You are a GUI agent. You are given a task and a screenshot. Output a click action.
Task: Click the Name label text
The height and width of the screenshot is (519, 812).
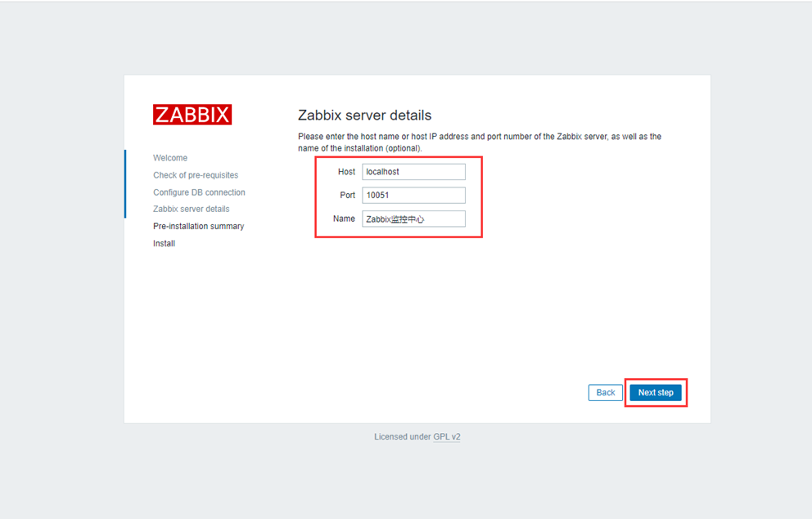344,219
